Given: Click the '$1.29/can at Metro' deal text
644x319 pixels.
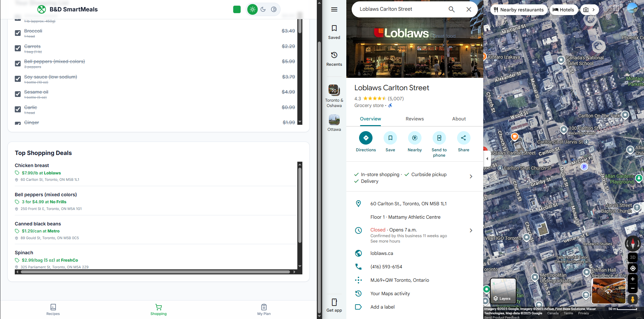Looking at the screenshot, I should click(41, 231).
